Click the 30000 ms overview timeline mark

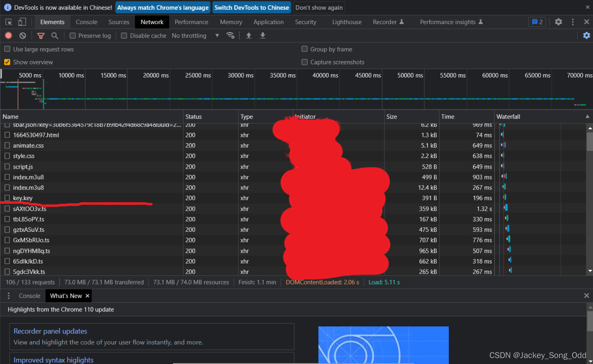(x=241, y=75)
